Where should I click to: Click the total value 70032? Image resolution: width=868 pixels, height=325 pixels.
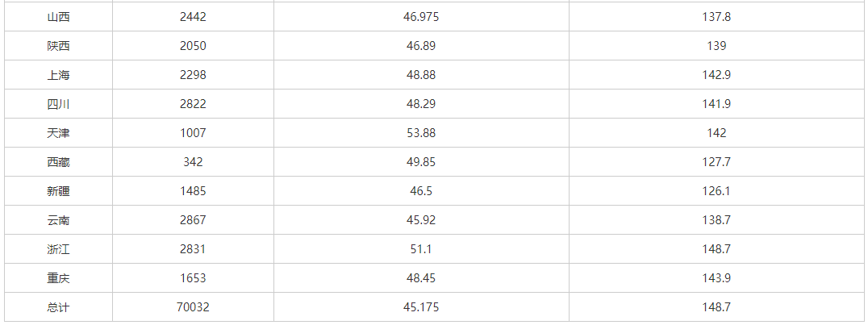(x=193, y=307)
